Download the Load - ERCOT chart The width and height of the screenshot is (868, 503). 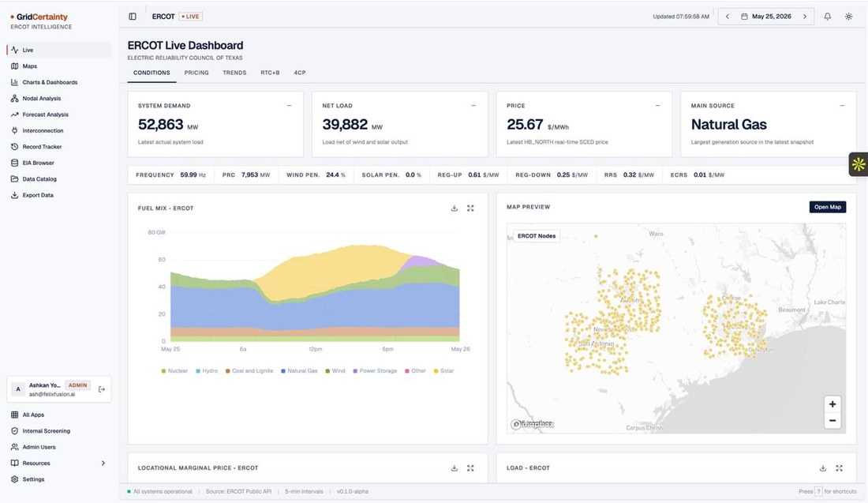pos(822,468)
